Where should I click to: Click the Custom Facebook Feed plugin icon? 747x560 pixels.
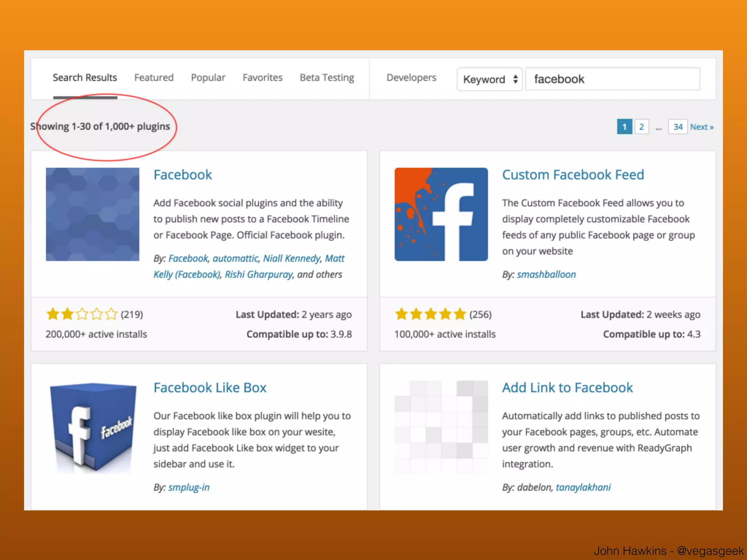click(441, 214)
